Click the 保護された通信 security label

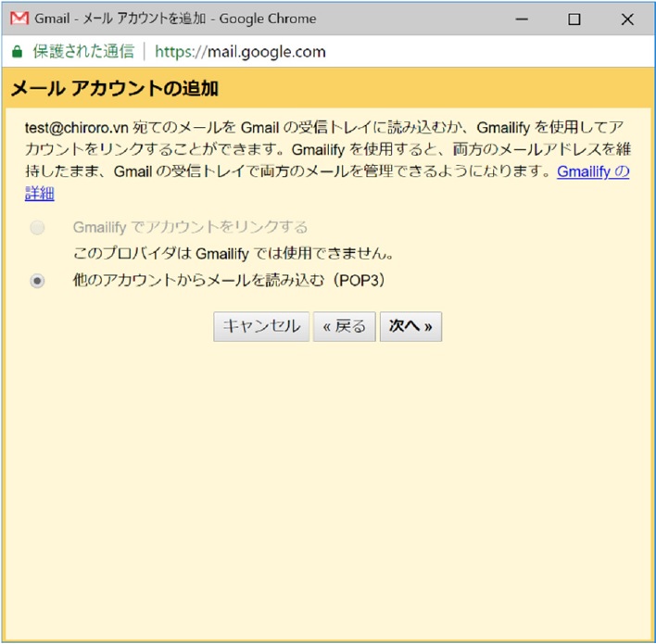click(x=83, y=52)
